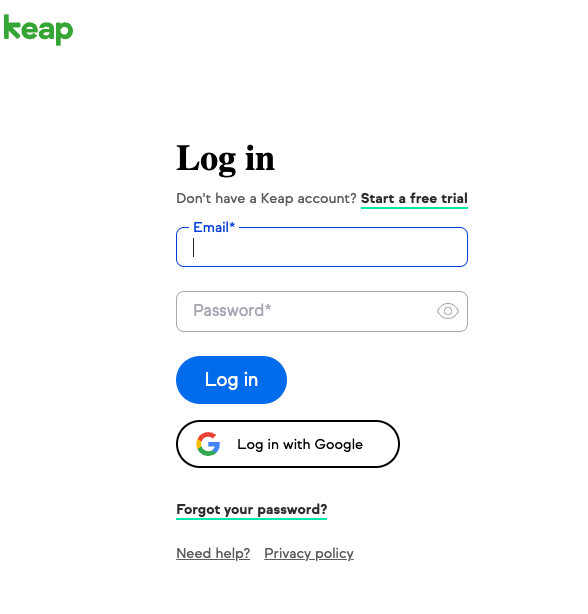Open the Start a free trial link
Image resolution: width=588 pixels, height=614 pixels.
coord(414,199)
